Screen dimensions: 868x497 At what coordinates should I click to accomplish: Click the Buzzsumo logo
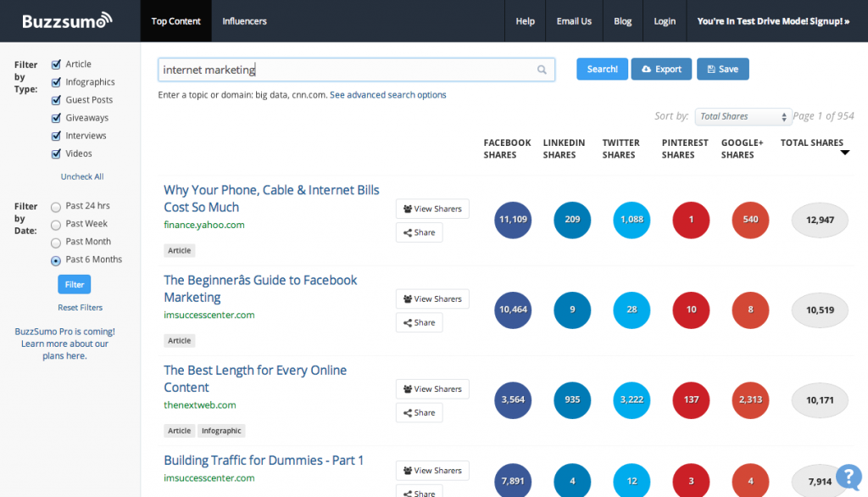(66, 20)
